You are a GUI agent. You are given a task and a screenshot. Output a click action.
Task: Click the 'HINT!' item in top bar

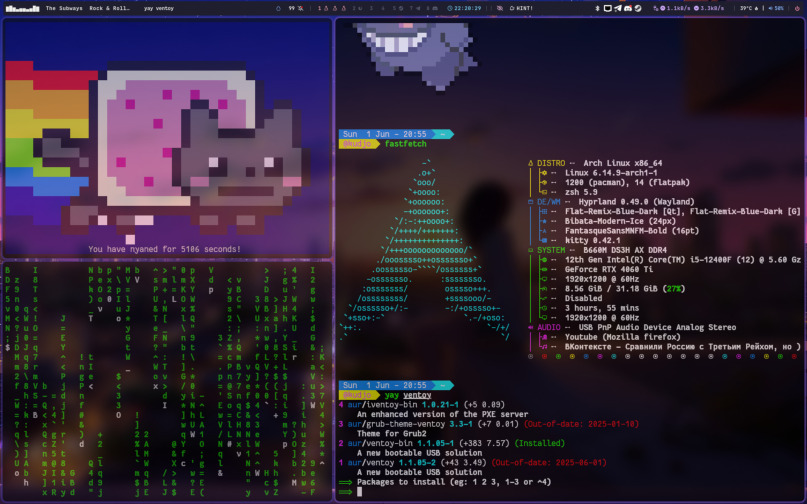pos(521,8)
